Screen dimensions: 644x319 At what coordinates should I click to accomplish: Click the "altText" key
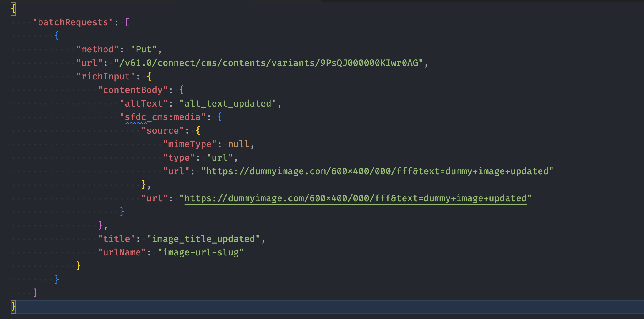pyautogui.click(x=144, y=104)
